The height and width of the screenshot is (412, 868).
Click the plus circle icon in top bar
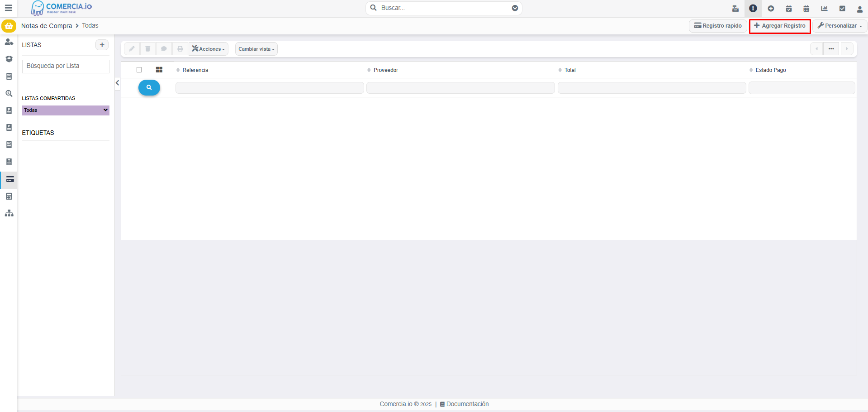771,9
